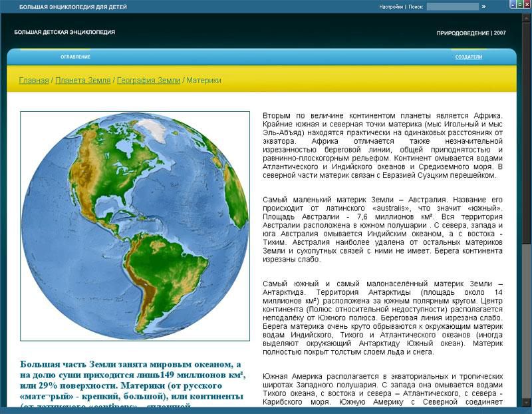Navigate to Планета Земля breadcrumb
532x414 pixels.
coord(82,81)
